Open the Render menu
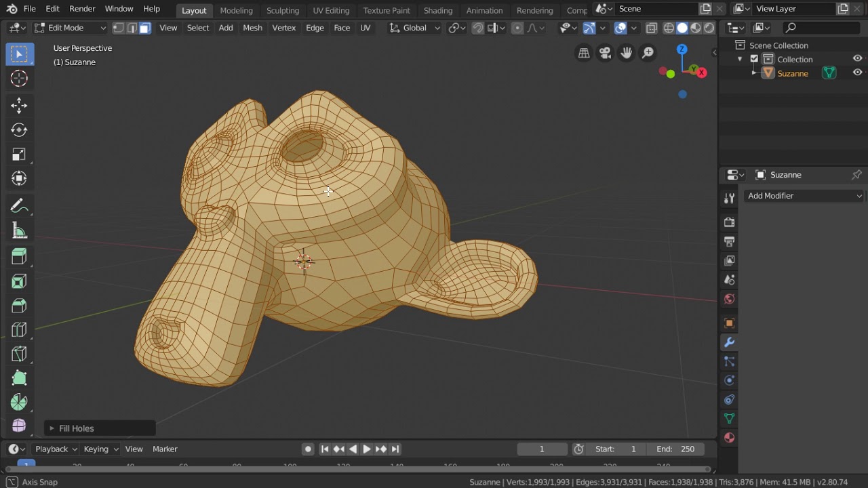 click(x=82, y=9)
